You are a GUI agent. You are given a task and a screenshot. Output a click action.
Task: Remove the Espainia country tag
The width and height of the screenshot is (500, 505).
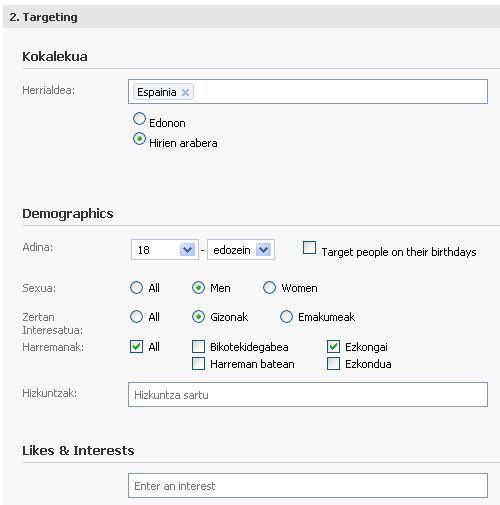[185, 92]
